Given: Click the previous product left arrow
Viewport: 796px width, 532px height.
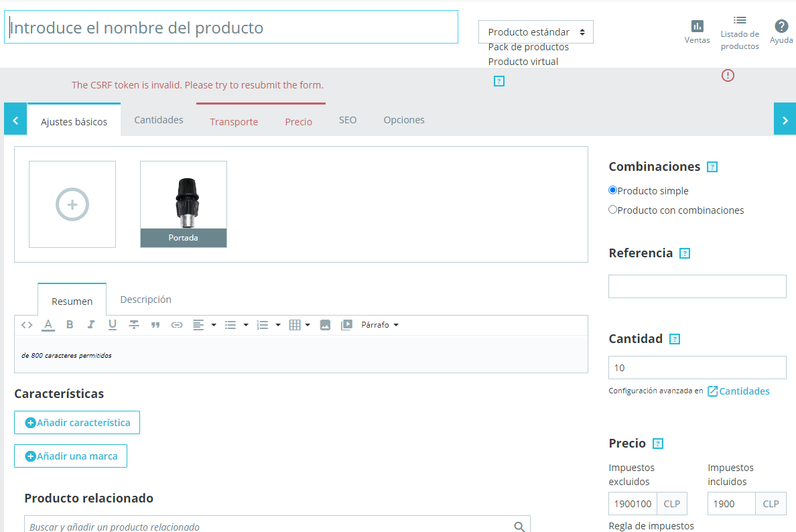Looking at the screenshot, I should point(15,119).
